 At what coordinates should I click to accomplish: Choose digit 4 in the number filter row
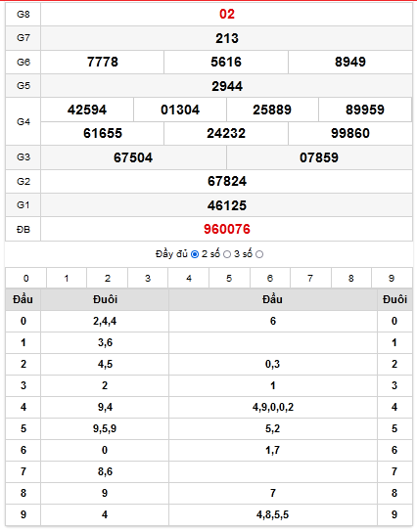[x=189, y=278]
